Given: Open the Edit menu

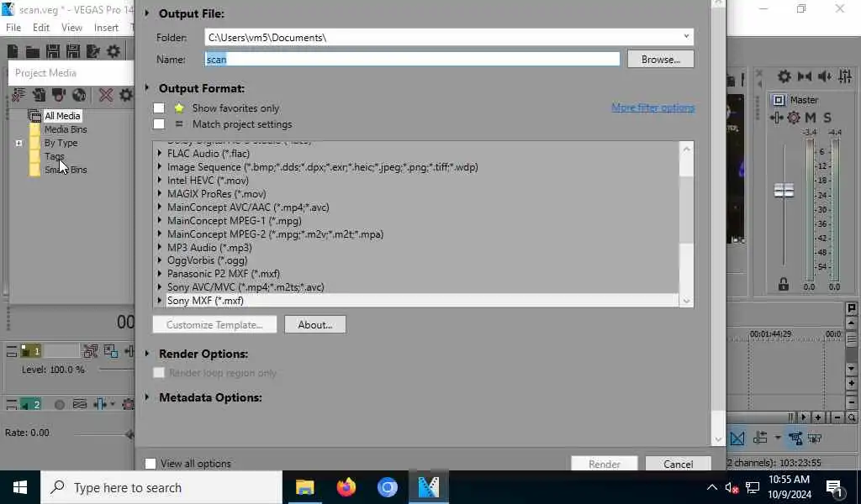Looking at the screenshot, I should pos(41,28).
